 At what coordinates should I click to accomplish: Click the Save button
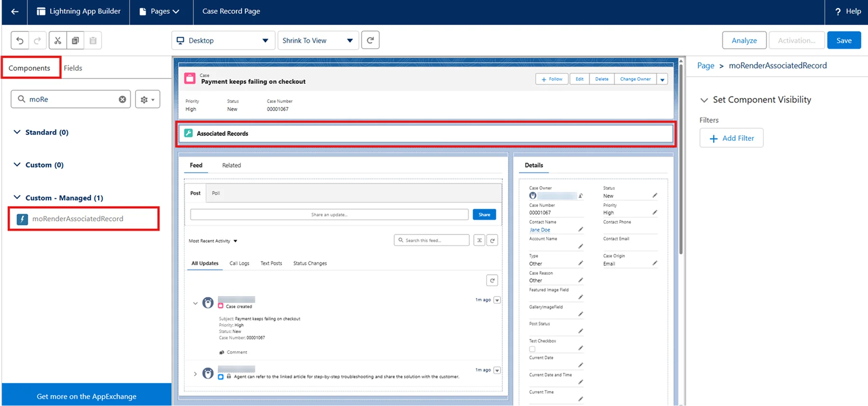[x=844, y=41]
